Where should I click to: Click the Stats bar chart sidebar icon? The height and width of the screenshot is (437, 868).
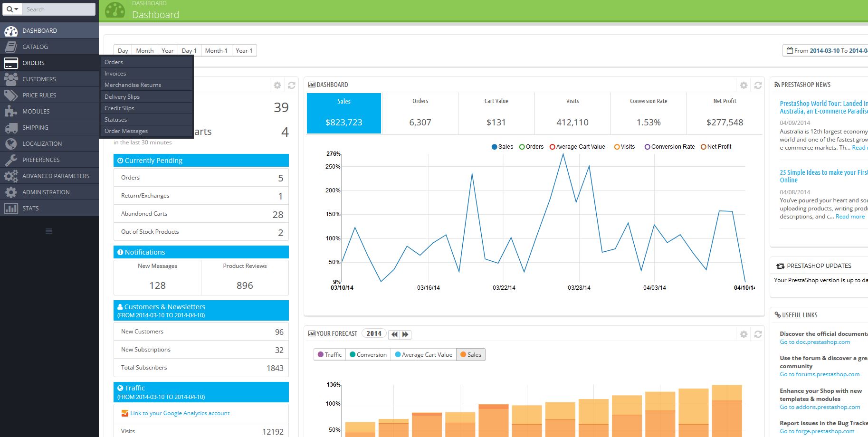click(x=10, y=208)
